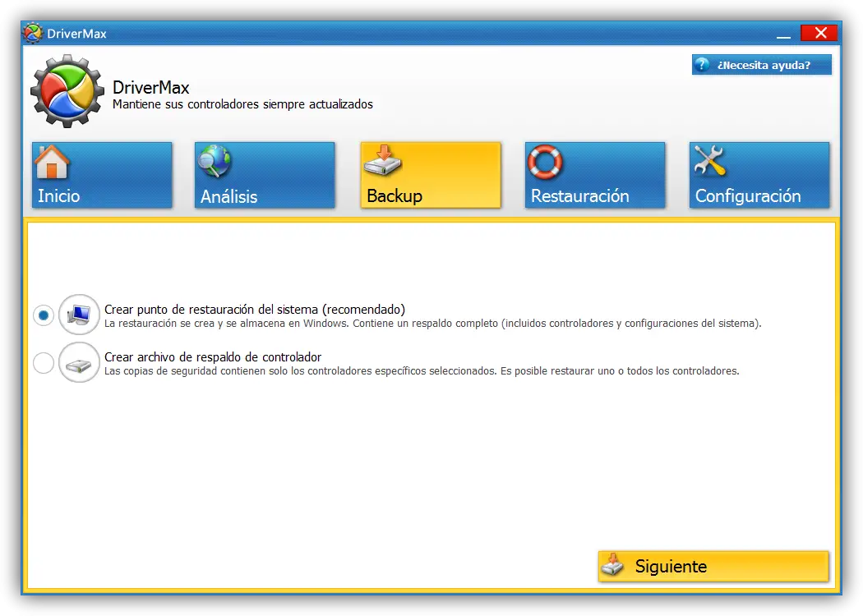Viewport: 863px width, 616px height.
Task: Click 'Crear archivo de respaldo de controlador' label
Action: click(213, 357)
